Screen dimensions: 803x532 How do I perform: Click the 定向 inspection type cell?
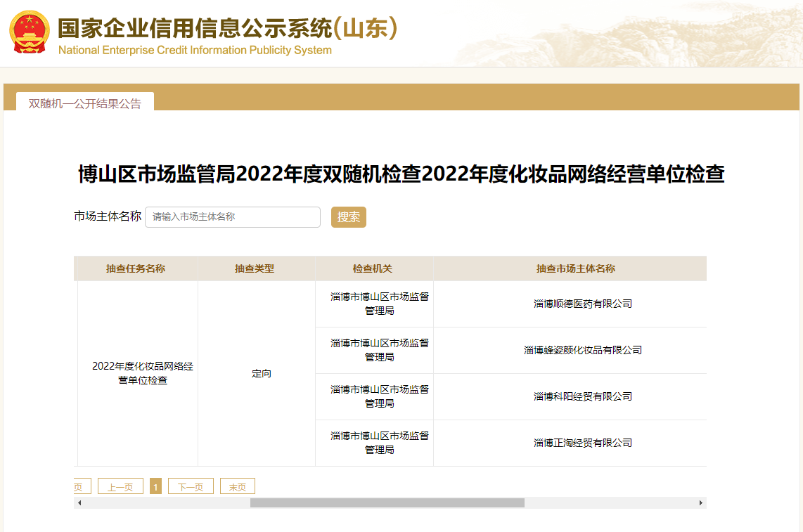(x=257, y=373)
